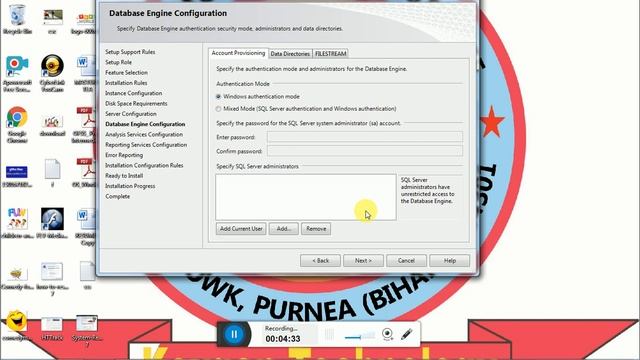Cancel the SQL Server setup

[406, 260]
